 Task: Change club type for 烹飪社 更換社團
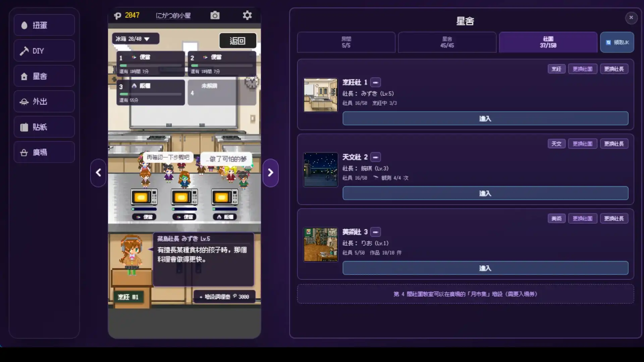click(583, 69)
